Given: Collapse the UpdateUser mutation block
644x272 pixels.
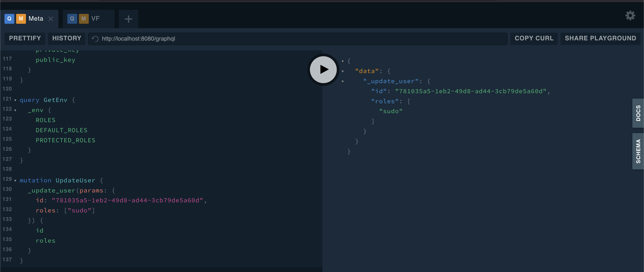Looking at the screenshot, I should (x=15, y=181).
